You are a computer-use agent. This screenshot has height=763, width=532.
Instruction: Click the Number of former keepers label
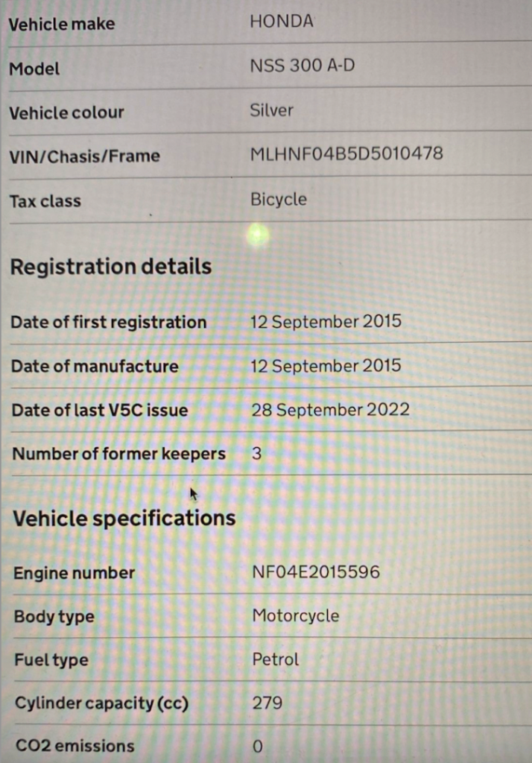coord(119,454)
